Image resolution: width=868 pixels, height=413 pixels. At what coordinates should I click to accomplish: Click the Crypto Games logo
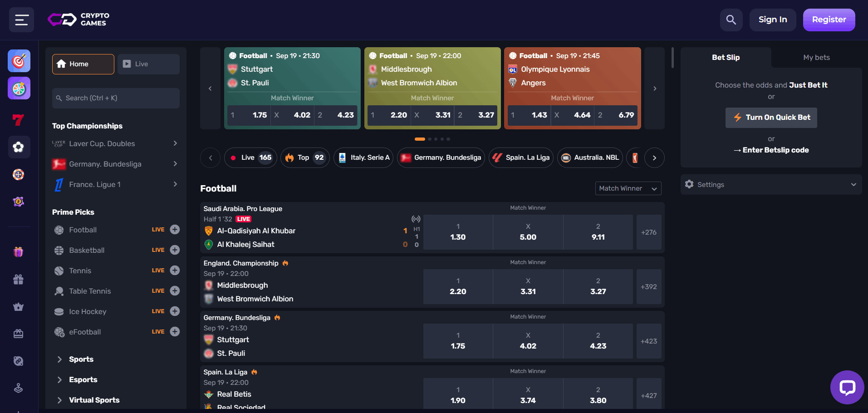point(78,20)
